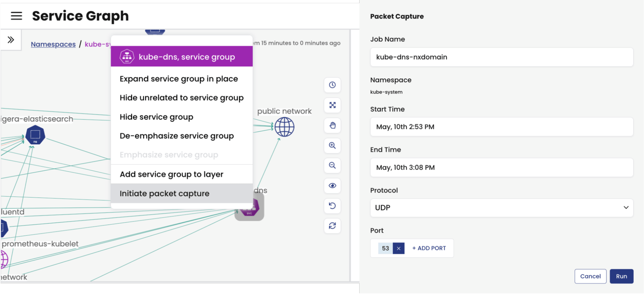The image size is (644, 294).
Task: Click the Packet Capture heading
Action: click(x=397, y=16)
